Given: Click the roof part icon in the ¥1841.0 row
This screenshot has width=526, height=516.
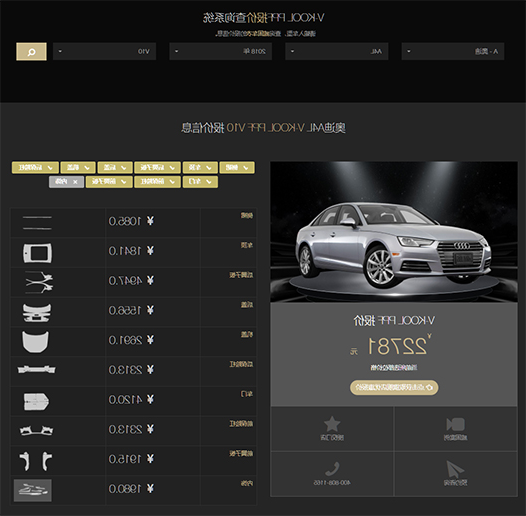Looking at the screenshot, I should point(37,253).
